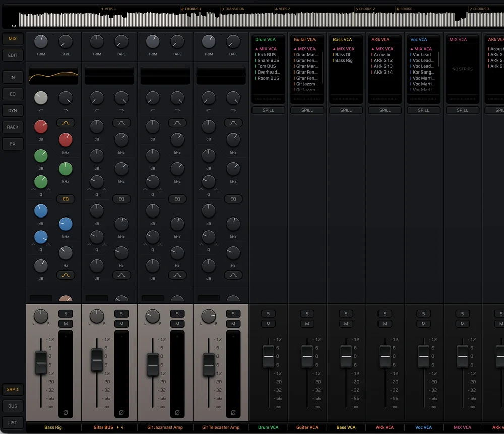Click the TAPE knob on Gitar BUS
504x434 pixels.
point(121,42)
